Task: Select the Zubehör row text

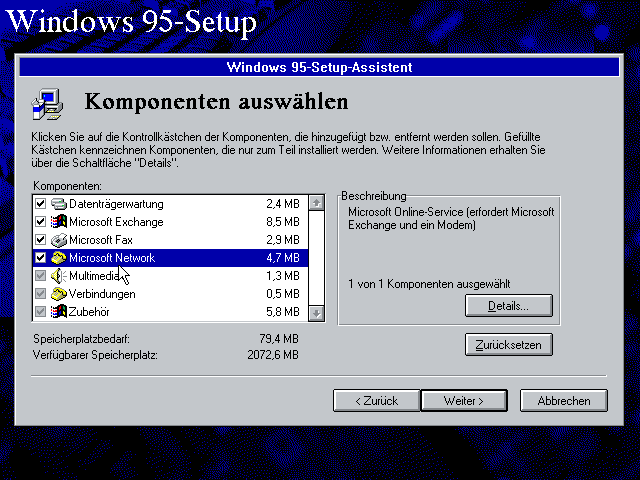Action: (89, 312)
